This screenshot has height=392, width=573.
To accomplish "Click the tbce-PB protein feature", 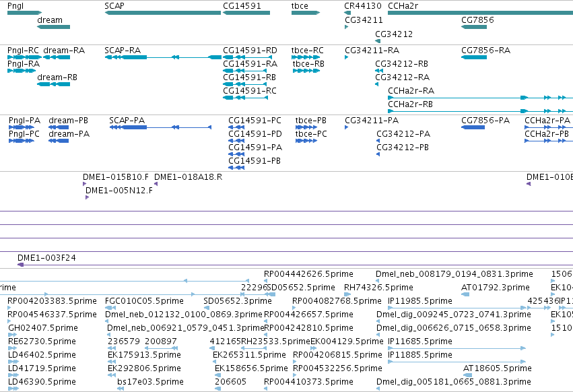I will click(306, 127).
